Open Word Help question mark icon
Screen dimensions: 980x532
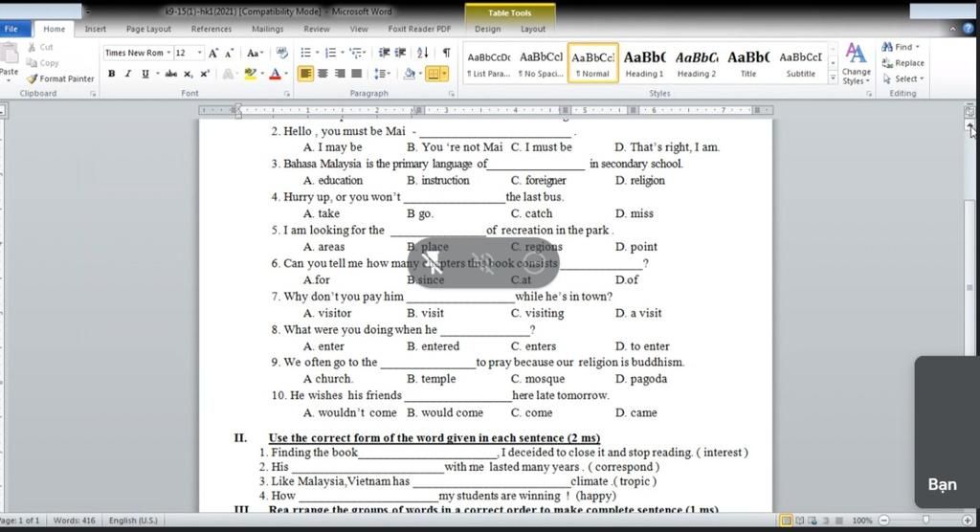coord(969,29)
